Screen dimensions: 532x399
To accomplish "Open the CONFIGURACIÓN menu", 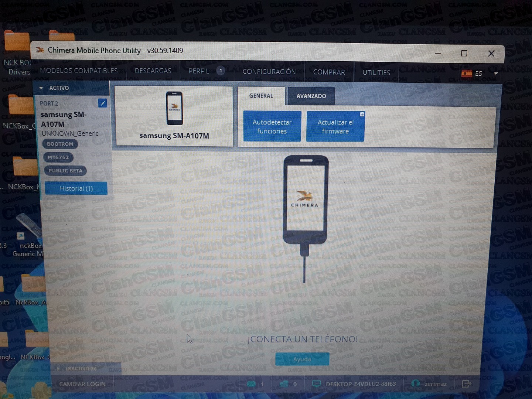I will tap(269, 71).
